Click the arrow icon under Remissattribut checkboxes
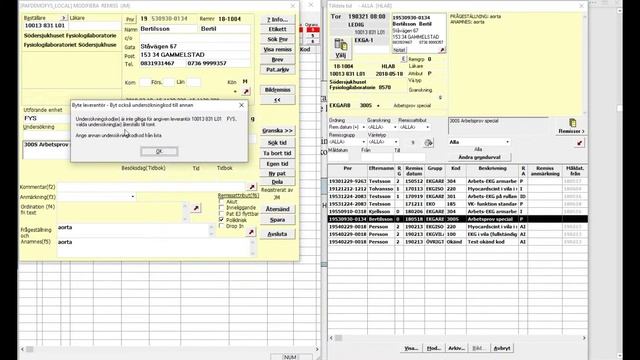Viewport: 640px width, 360px height. 251,232
